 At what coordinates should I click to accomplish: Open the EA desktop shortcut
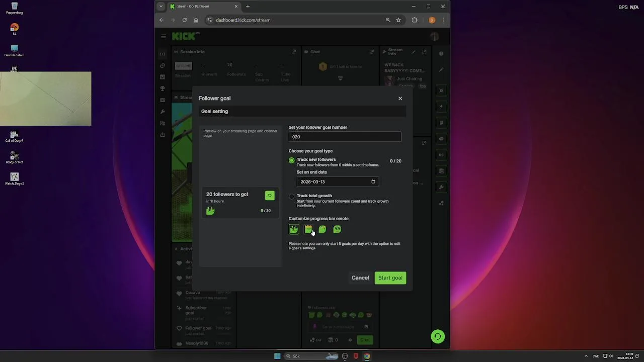tap(14, 29)
